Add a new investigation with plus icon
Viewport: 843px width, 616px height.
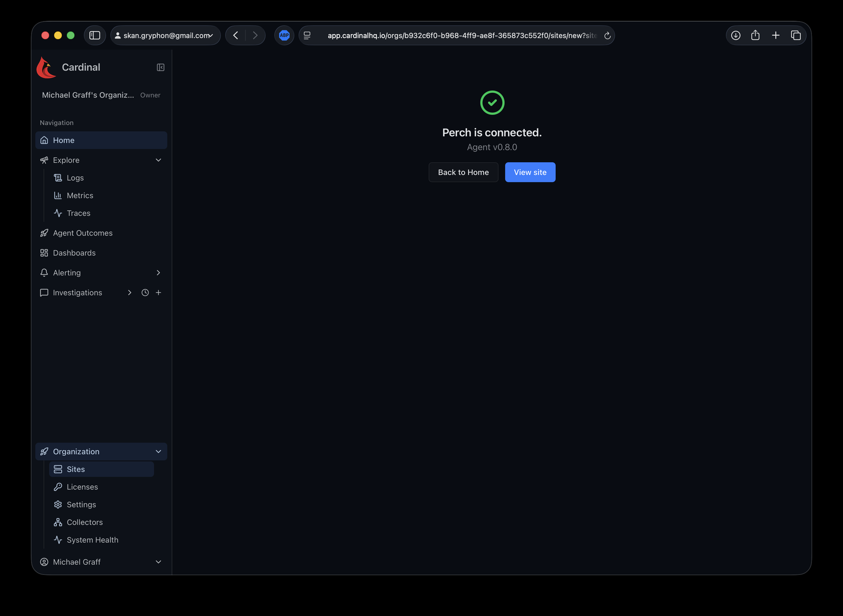[x=158, y=292]
